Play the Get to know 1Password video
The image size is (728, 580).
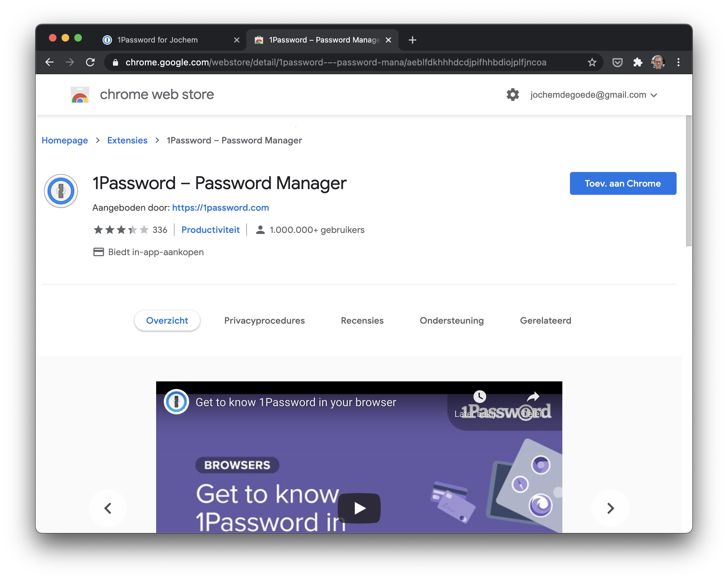(x=359, y=508)
